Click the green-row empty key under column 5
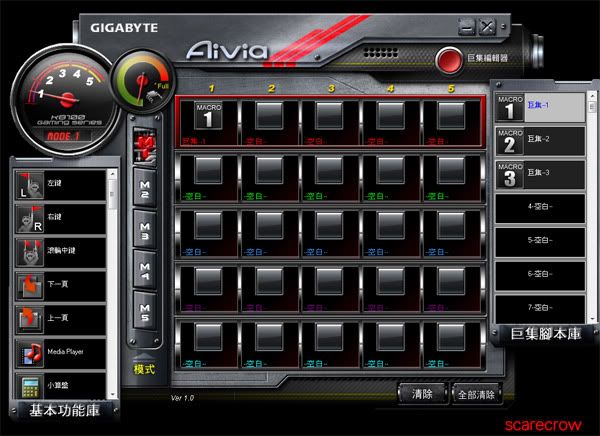Viewport: 600px width, 436px height. tap(452, 170)
